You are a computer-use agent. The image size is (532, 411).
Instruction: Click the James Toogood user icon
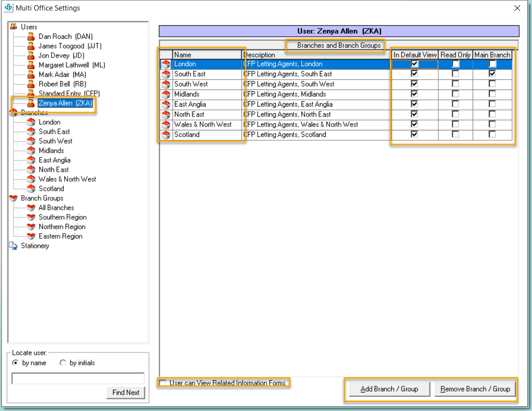[31, 46]
